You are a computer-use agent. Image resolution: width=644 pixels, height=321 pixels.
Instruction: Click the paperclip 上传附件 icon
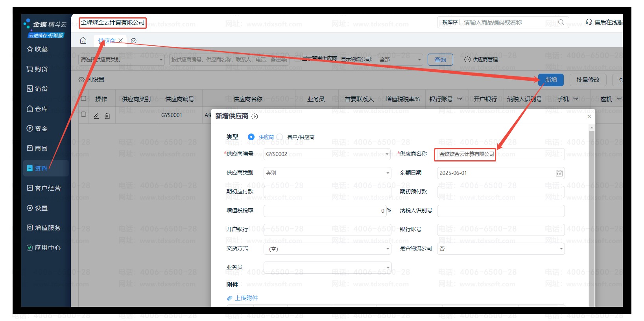pos(230,298)
